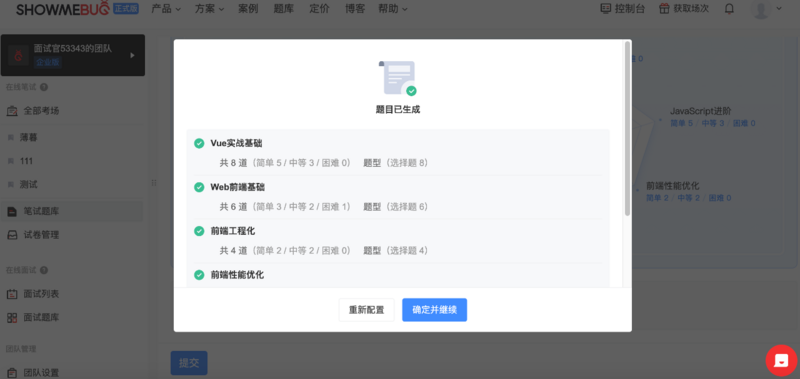Click the 提交 button behind the dialog
The image size is (800, 379).
coord(189,363)
